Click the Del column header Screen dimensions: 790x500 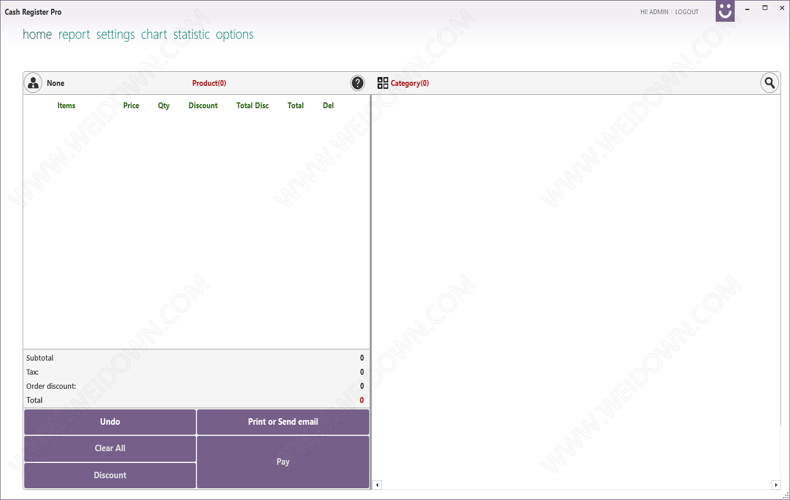[x=328, y=105]
